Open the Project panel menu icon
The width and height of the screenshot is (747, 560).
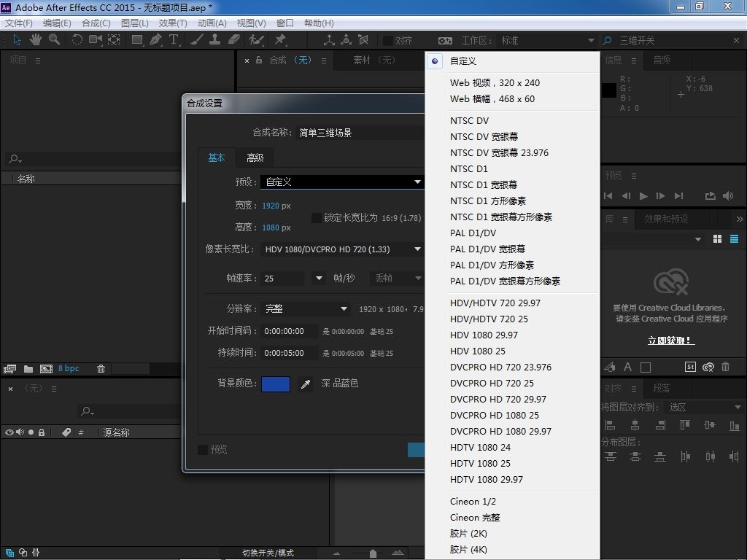38,61
